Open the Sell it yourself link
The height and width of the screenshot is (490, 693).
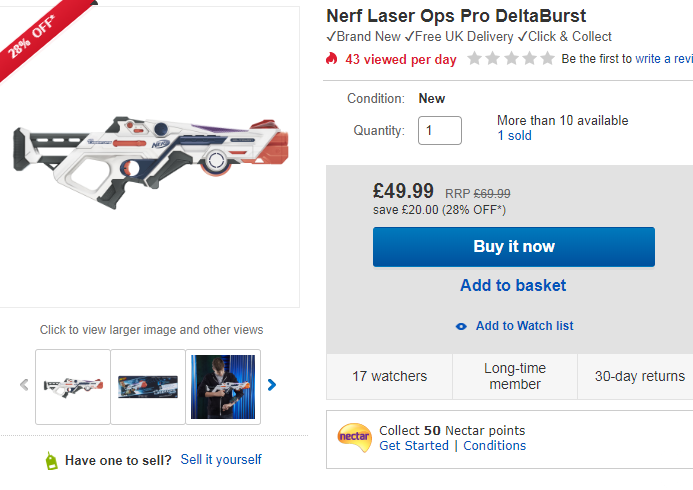(x=221, y=460)
